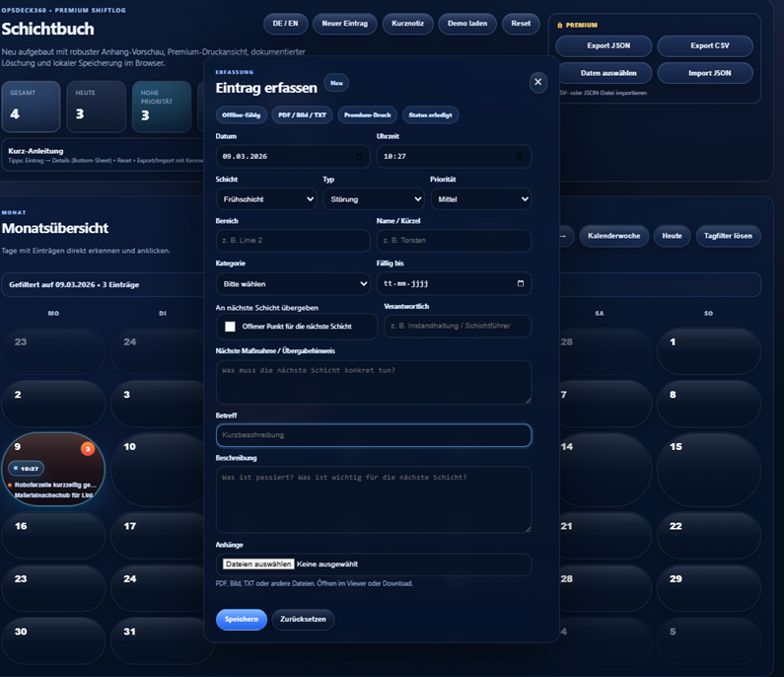Open the calendar picker in Datum field
The width and height of the screenshot is (784, 677).
click(x=359, y=157)
